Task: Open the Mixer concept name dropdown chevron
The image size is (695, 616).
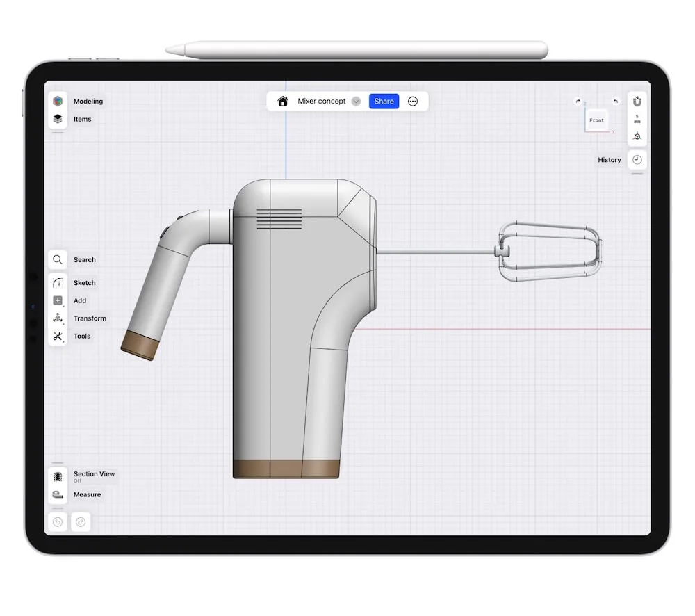Action: click(356, 101)
